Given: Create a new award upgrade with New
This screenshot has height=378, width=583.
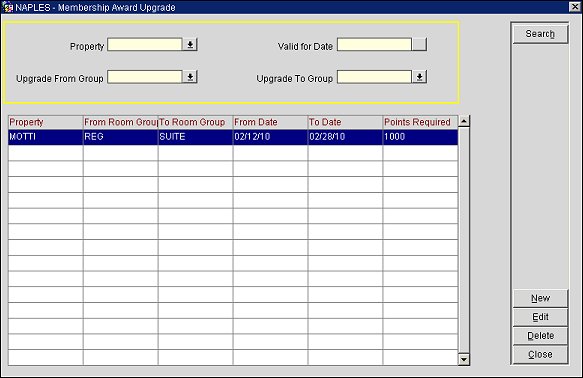Looking at the screenshot, I should click(x=540, y=298).
